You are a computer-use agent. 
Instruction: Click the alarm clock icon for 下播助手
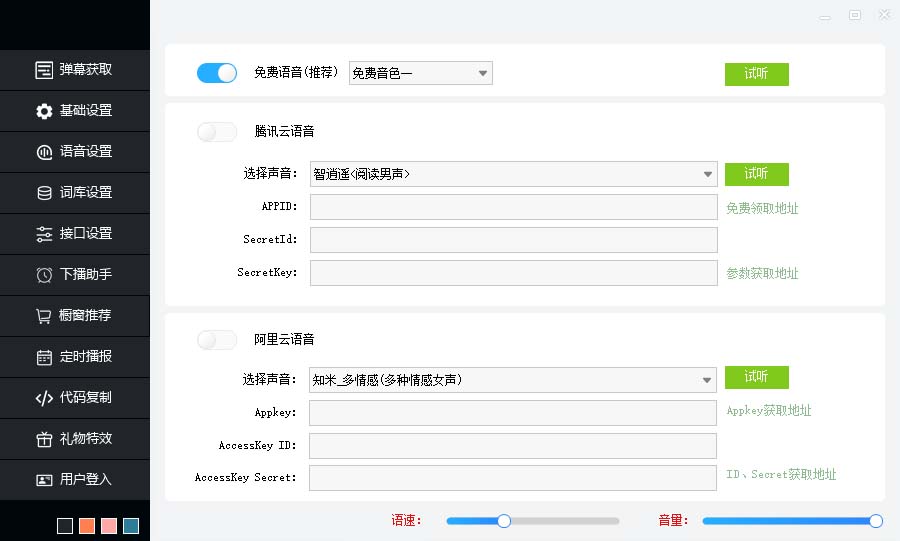coord(44,275)
